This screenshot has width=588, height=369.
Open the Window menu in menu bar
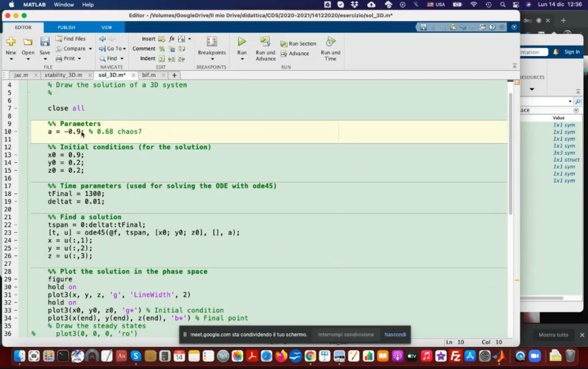[x=64, y=4]
